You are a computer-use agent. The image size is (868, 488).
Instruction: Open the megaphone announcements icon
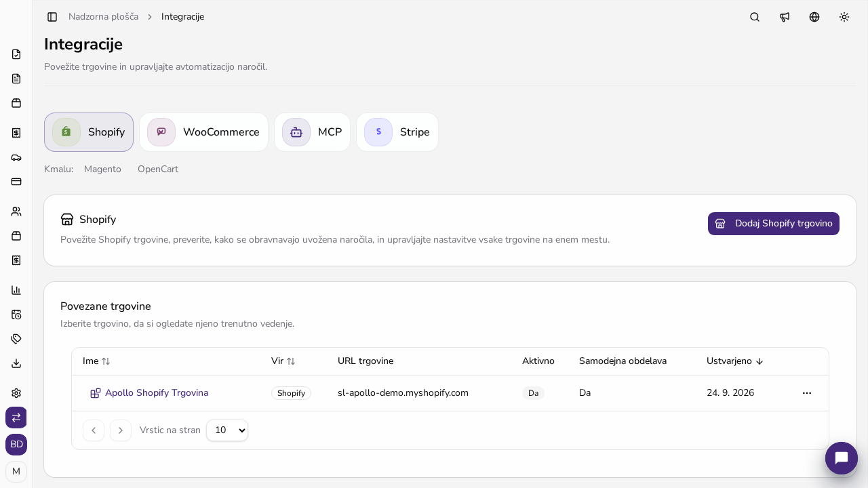[x=785, y=17]
